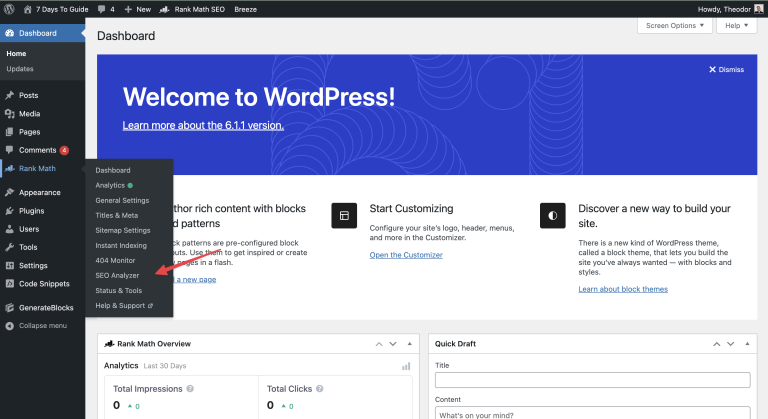Click the Posts pin icon in sidebar
The image size is (768, 419).
9,95
